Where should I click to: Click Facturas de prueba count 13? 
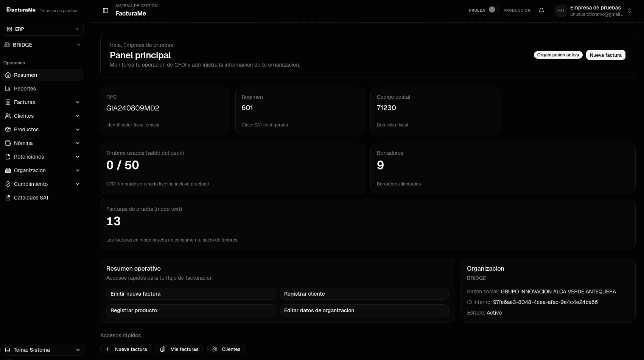click(x=114, y=221)
